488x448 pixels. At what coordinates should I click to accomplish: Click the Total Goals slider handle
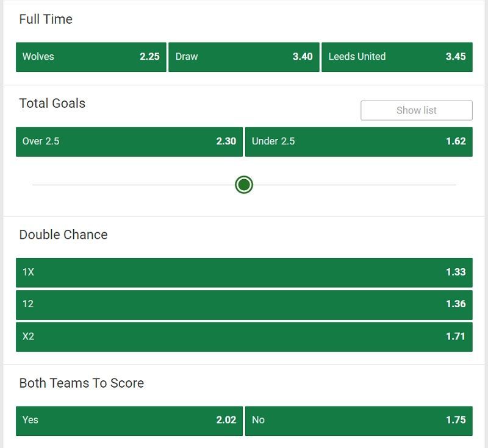pyautogui.click(x=244, y=185)
